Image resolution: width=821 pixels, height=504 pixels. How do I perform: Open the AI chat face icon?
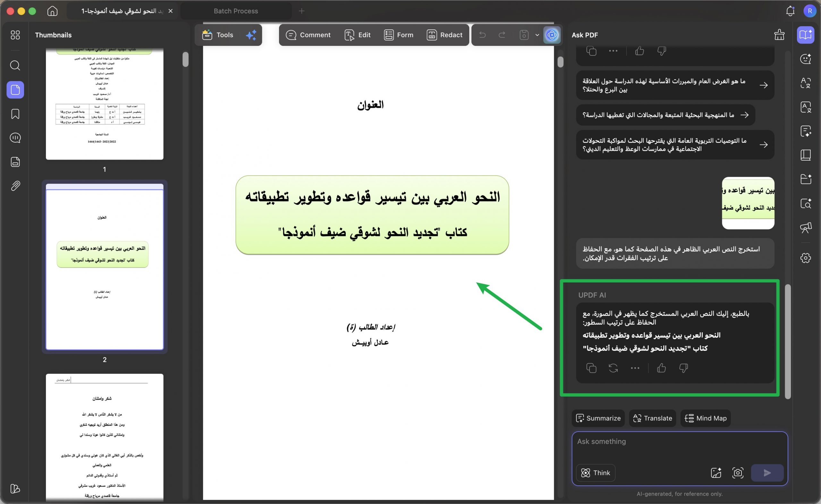point(806,59)
